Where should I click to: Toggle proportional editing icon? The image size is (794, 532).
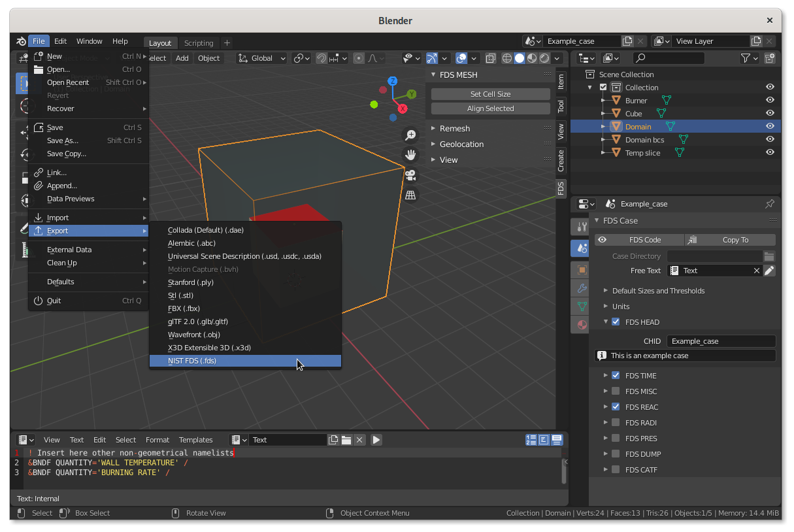tap(358, 58)
